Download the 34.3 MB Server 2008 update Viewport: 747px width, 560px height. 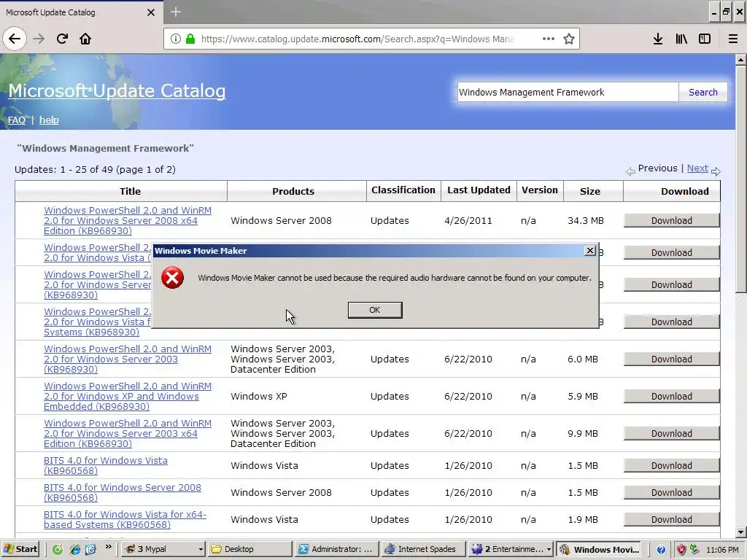tap(671, 220)
